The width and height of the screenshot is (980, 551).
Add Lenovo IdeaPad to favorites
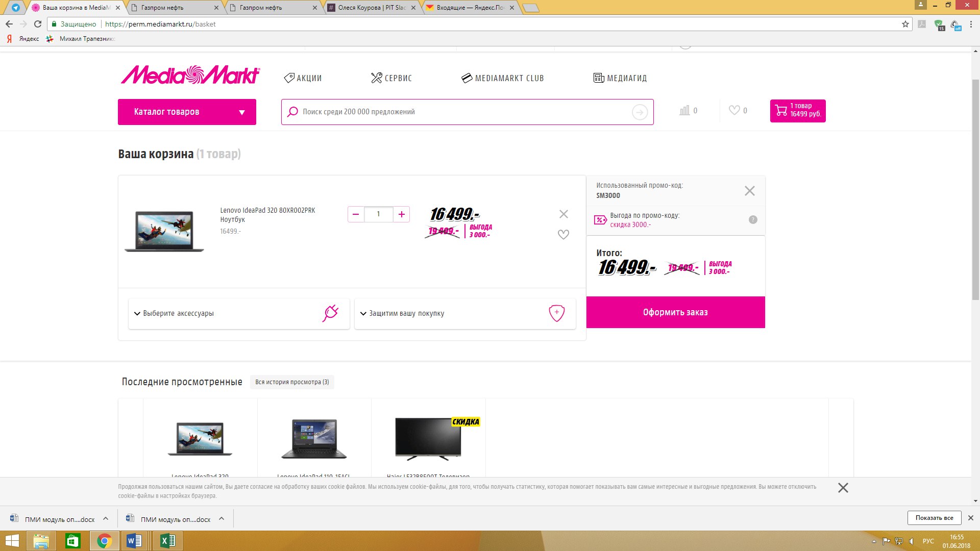click(563, 235)
